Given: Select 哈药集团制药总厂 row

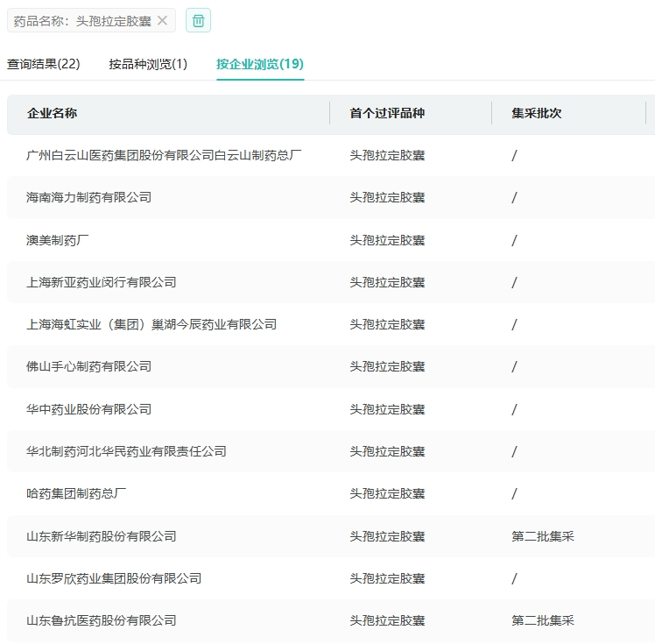Looking at the screenshot, I should tap(76, 493).
